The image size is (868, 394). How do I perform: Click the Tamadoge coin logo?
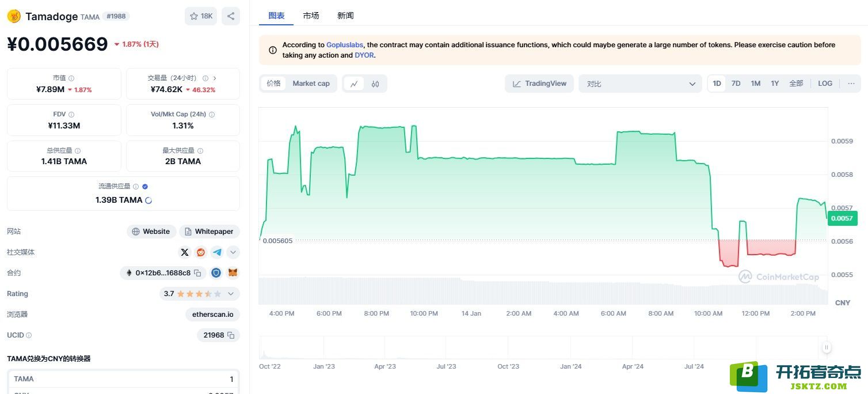coord(14,16)
